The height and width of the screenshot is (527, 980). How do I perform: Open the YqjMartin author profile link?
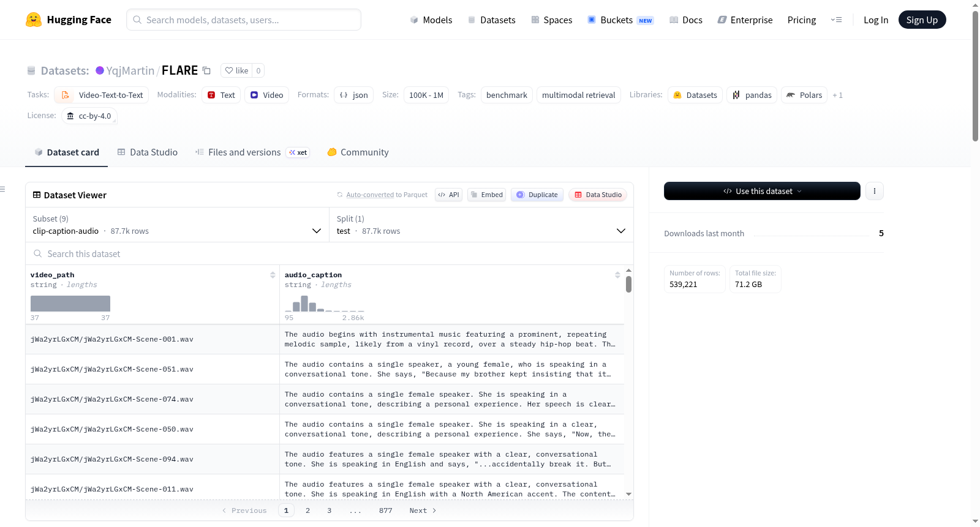tap(130, 70)
